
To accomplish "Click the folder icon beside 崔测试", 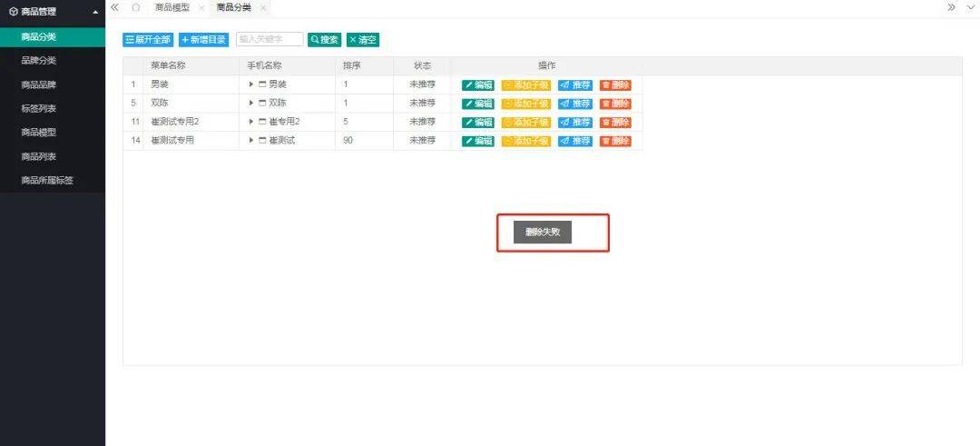I will coord(262,141).
